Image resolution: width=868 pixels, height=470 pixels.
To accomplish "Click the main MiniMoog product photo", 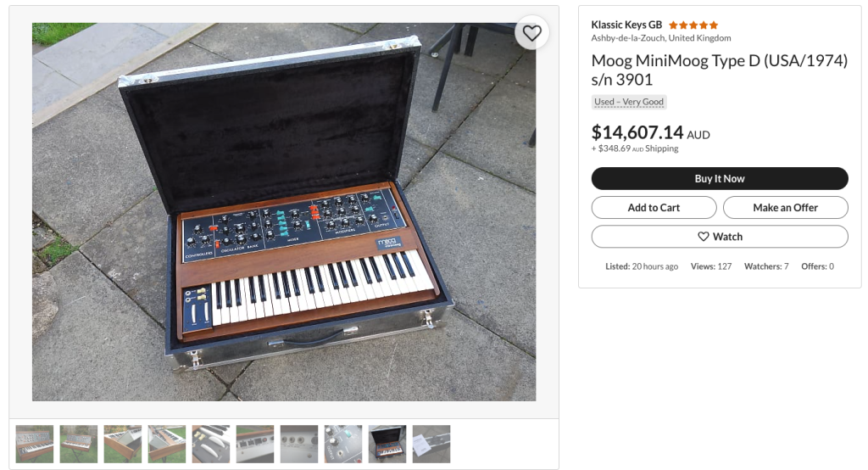I will 284,212.
